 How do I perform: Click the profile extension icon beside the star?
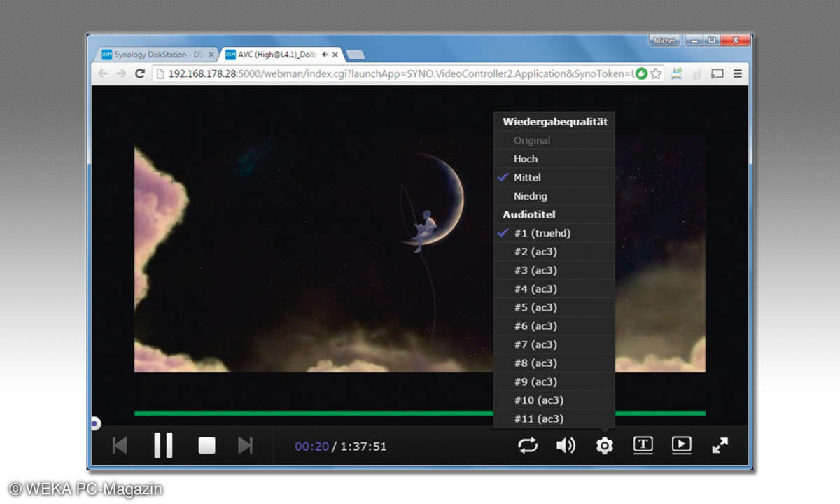point(675,73)
